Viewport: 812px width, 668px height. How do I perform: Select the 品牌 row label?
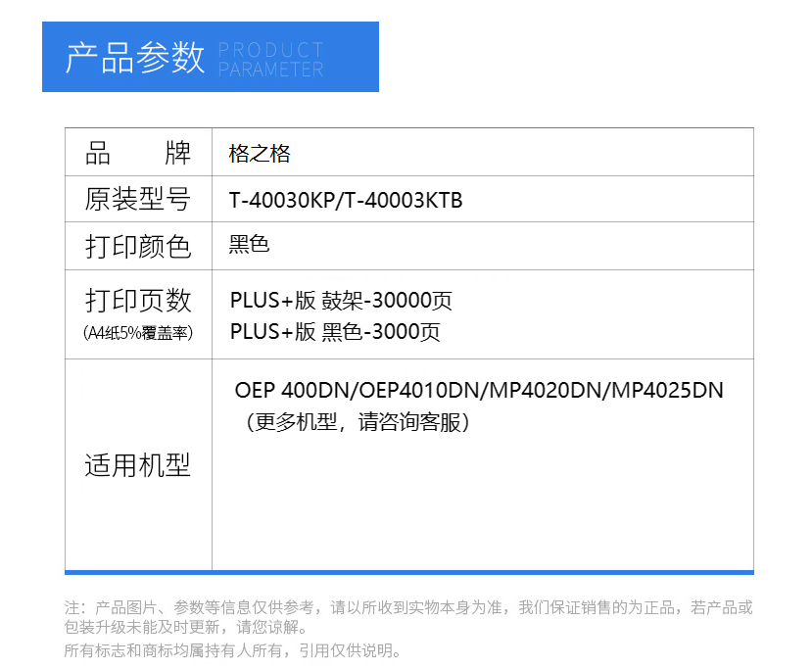(x=138, y=153)
